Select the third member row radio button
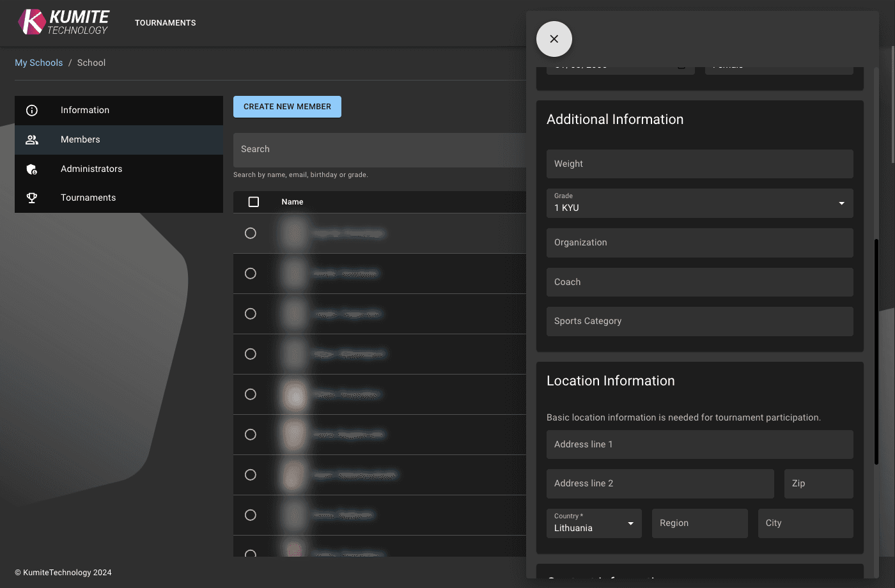Viewport: 895px width, 588px height. pyautogui.click(x=251, y=314)
